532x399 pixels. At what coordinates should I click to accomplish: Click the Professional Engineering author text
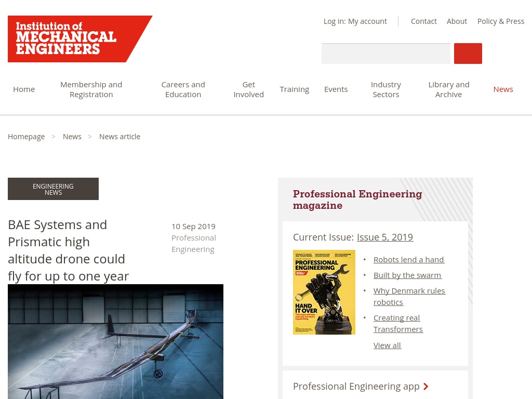(x=193, y=244)
